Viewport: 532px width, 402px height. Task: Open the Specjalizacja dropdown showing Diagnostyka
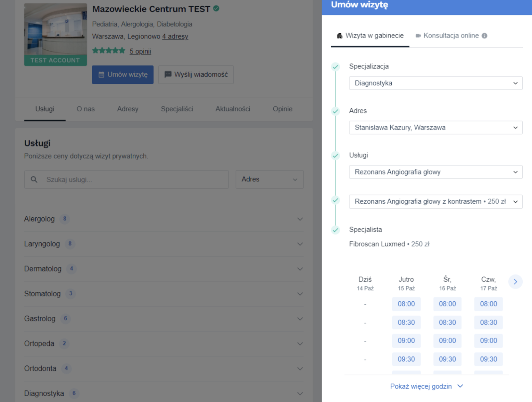click(x=436, y=83)
